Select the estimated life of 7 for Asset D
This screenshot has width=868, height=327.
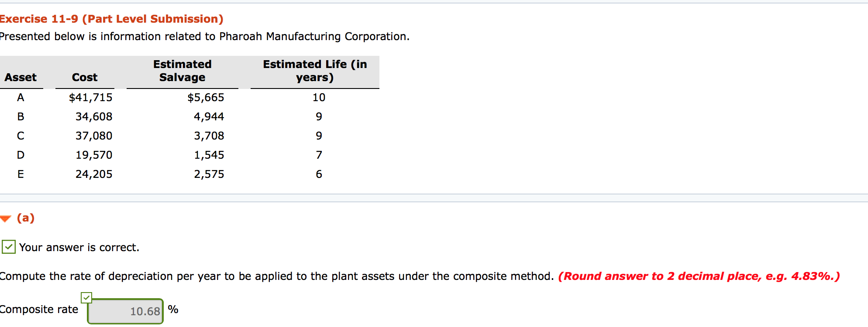(x=319, y=155)
